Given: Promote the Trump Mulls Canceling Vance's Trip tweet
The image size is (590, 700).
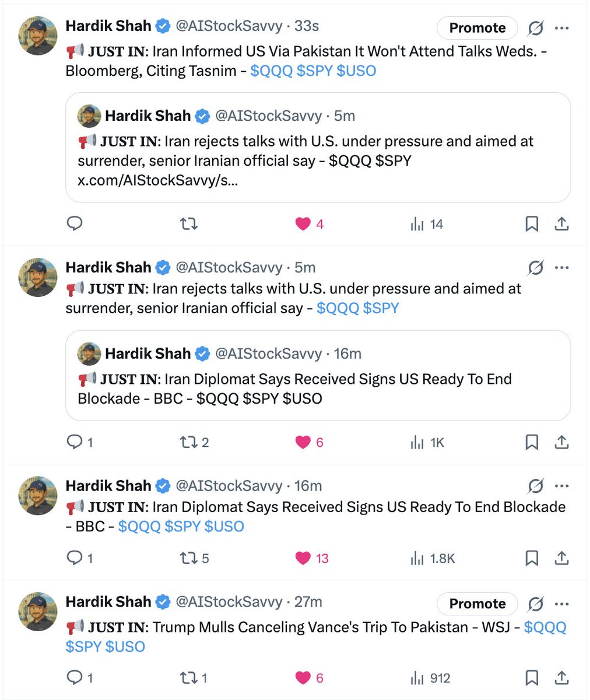Looking at the screenshot, I should pyautogui.click(x=477, y=604).
